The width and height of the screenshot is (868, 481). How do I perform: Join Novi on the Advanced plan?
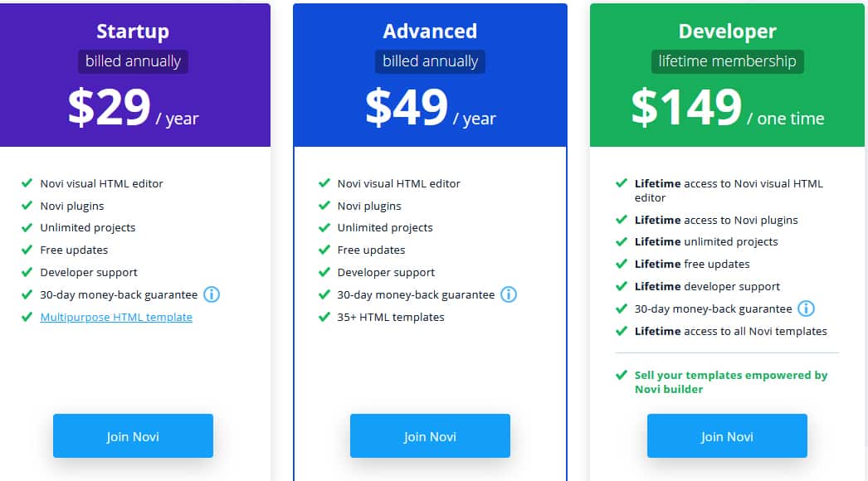(430, 436)
